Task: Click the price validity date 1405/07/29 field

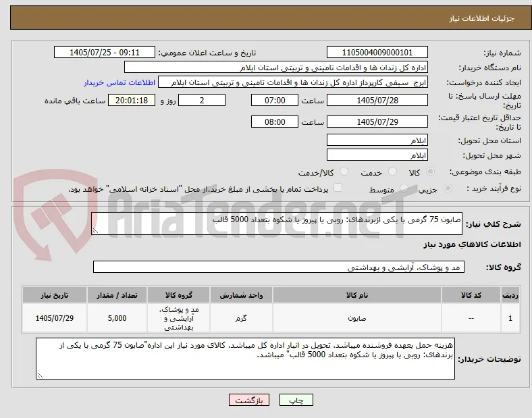Action: [377, 122]
